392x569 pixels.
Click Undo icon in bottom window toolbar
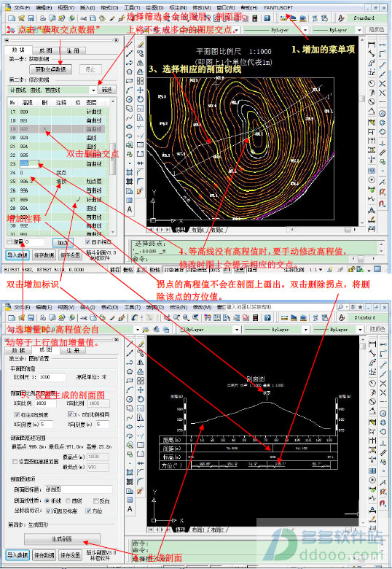coord(135,318)
